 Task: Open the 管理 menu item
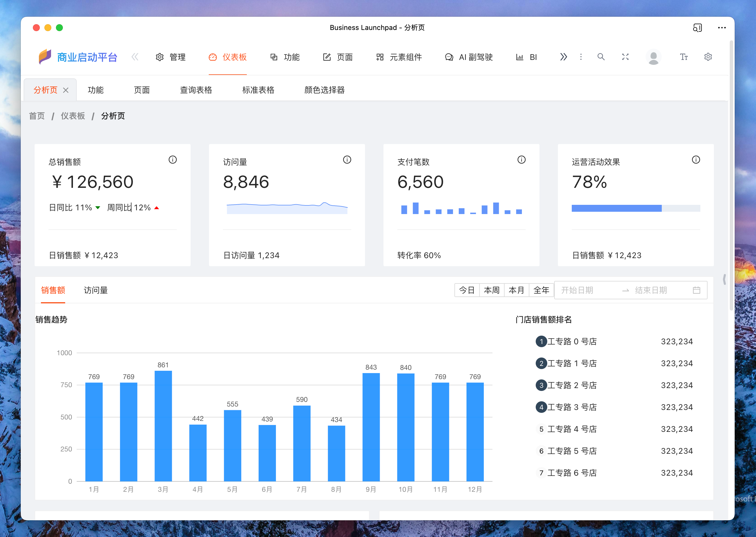pyautogui.click(x=171, y=57)
